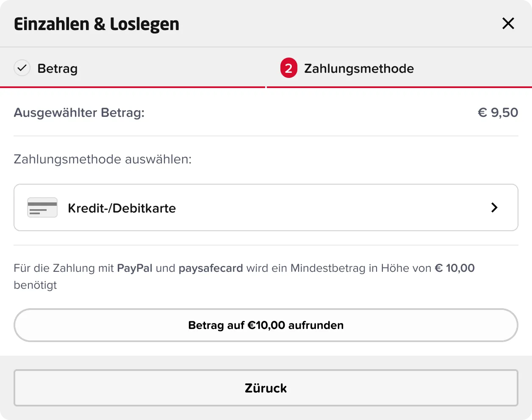The image size is (532, 420).
Task: Click the red step 2 badge
Action: (x=288, y=68)
